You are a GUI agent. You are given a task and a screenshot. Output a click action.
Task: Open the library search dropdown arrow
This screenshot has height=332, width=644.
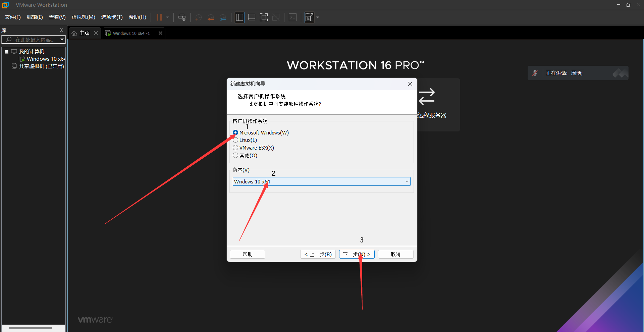point(62,40)
